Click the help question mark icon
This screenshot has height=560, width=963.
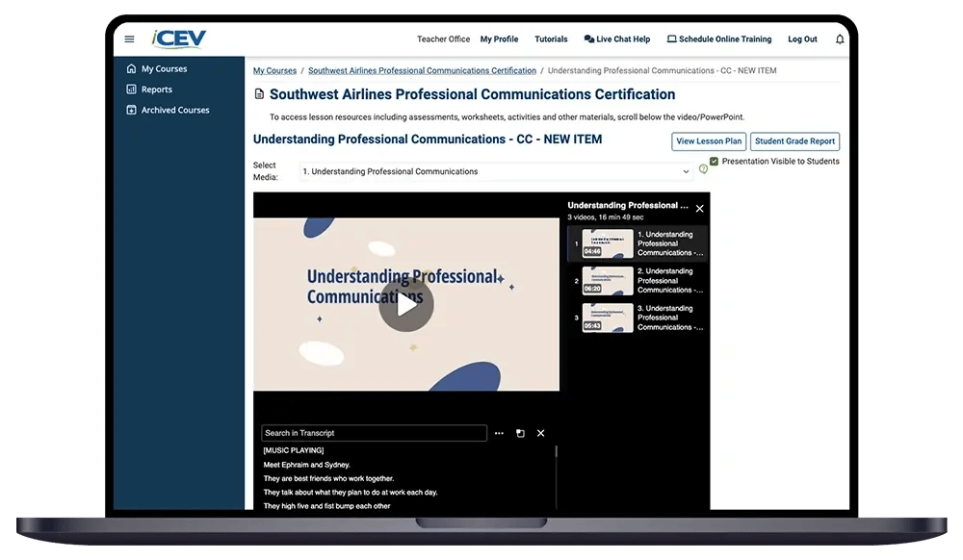[x=703, y=169]
